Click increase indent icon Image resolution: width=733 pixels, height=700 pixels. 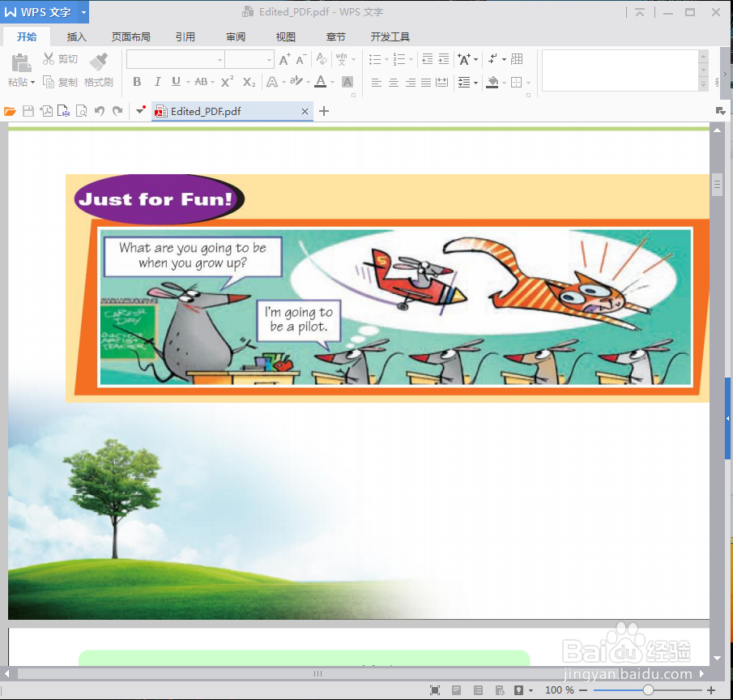pos(444,59)
